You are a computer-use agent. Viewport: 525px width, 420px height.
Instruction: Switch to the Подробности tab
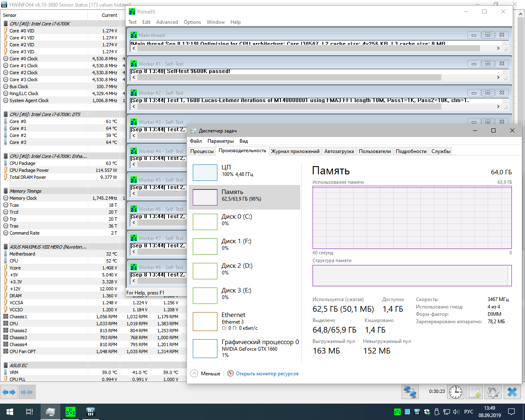411,151
